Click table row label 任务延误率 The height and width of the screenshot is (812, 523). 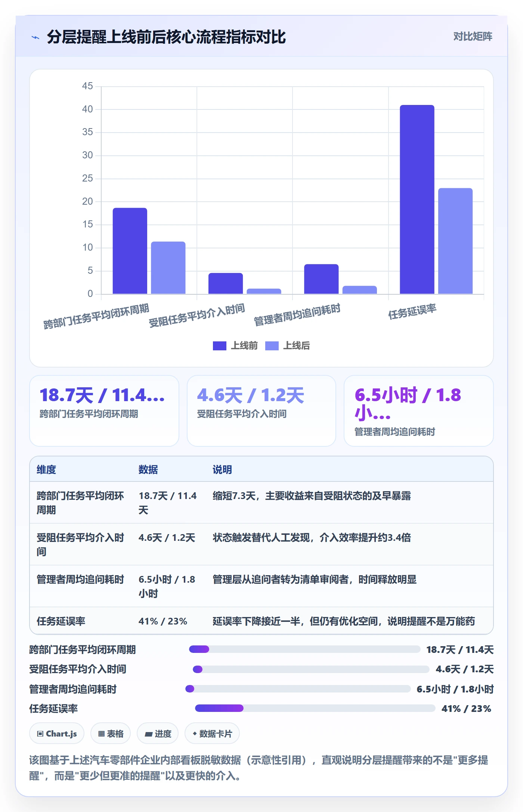click(x=61, y=621)
